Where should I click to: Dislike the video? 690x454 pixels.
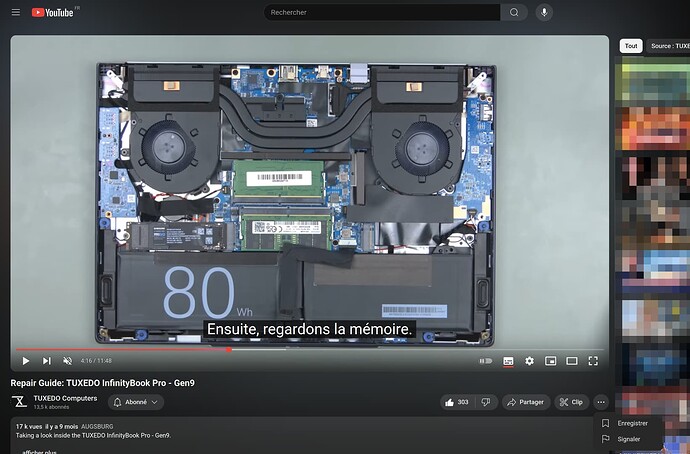click(x=486, y=402)
